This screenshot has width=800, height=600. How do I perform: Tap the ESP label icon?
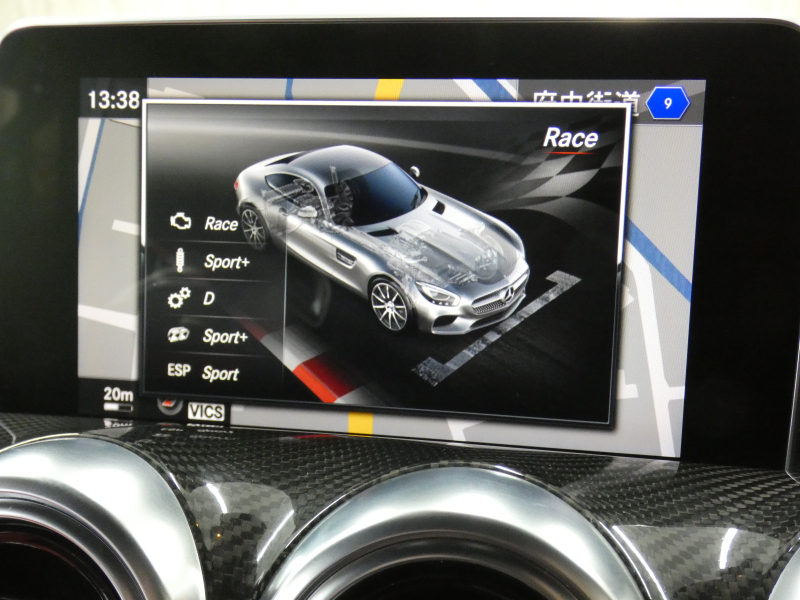click(x=179, y=370)
